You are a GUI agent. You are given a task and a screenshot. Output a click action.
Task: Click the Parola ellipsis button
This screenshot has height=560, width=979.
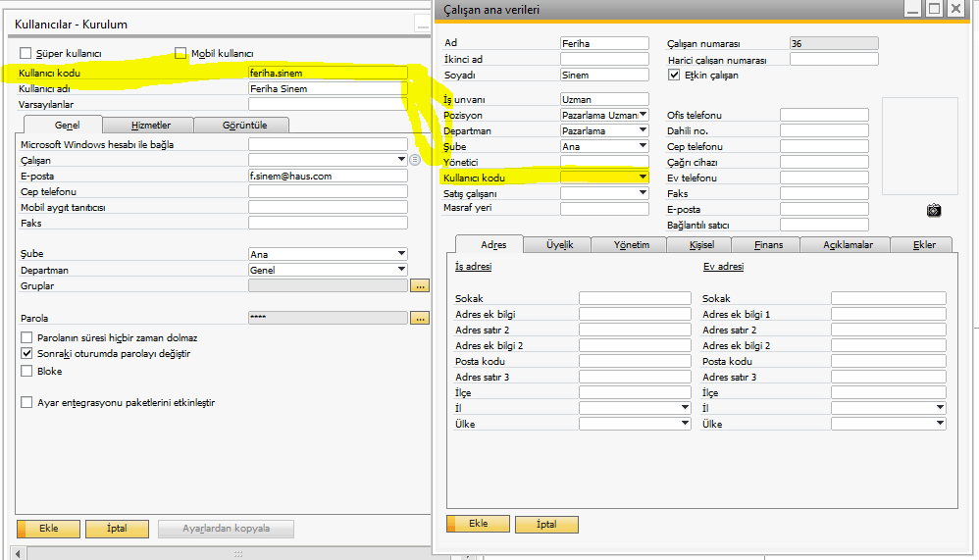click(x=420, y=318)
